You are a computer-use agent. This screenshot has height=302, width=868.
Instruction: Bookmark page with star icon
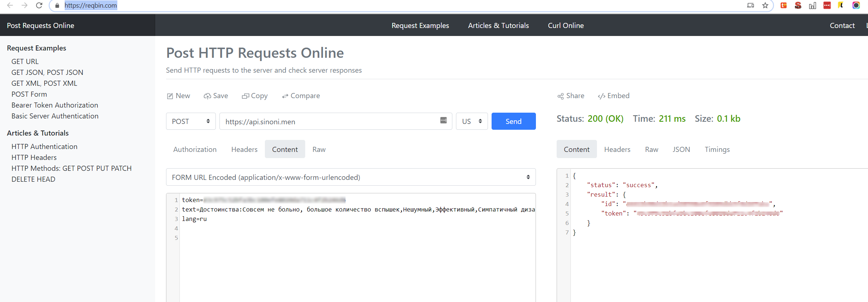pos(765,5)
